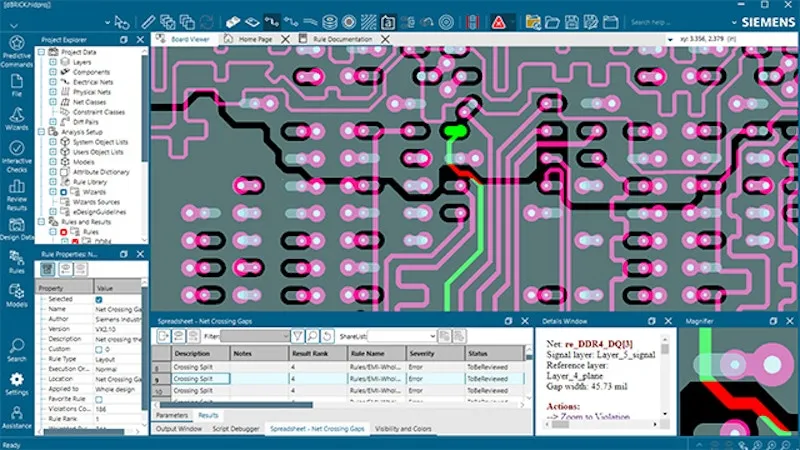Click the Details Window vertical scrollbar
The image size is (800, 450).
tap(664, 349)
